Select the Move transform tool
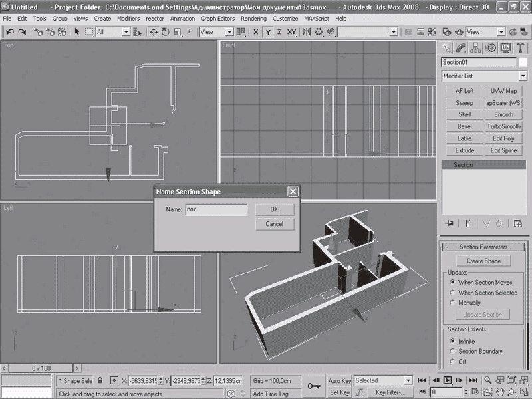 [154, 32]
